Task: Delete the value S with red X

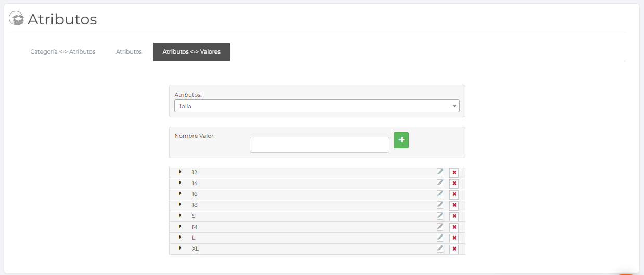Action: [454, 216]
